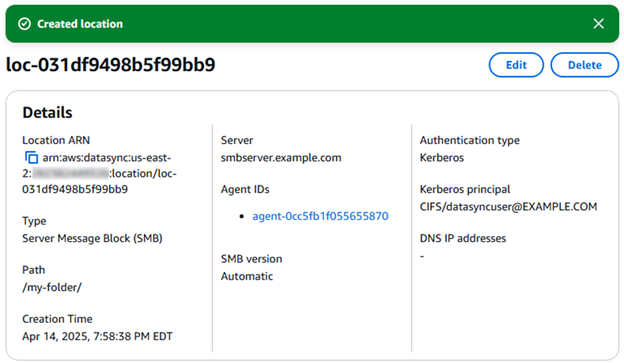Viewport: 624px width, 363px height.
Task: Click the Created location message text
Action: tap(80, 24)
